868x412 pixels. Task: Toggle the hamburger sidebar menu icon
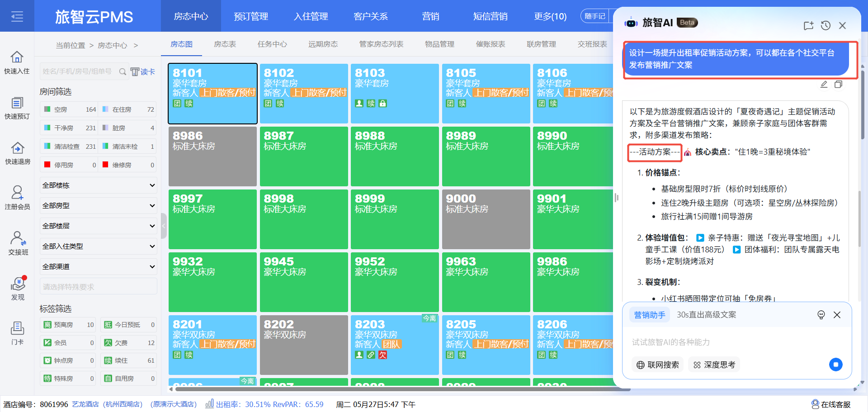(17, 17)
